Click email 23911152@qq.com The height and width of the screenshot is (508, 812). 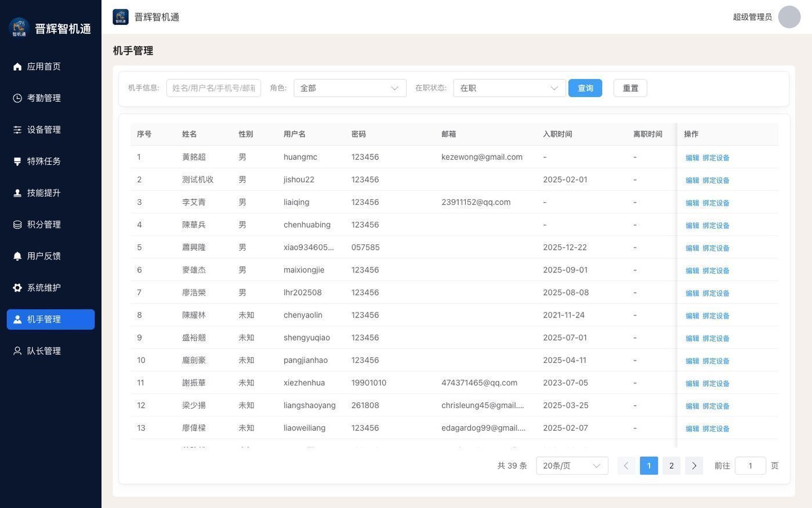476,203
